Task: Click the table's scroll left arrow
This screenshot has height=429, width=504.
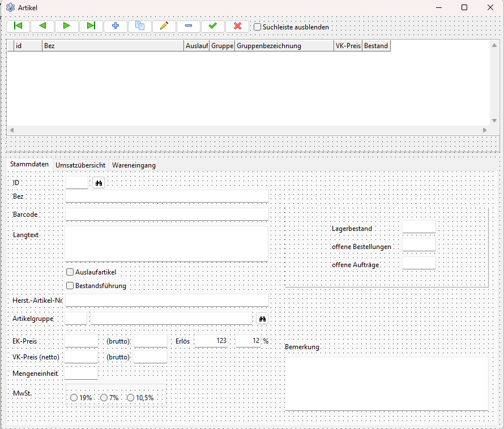Action: point(12,130)
